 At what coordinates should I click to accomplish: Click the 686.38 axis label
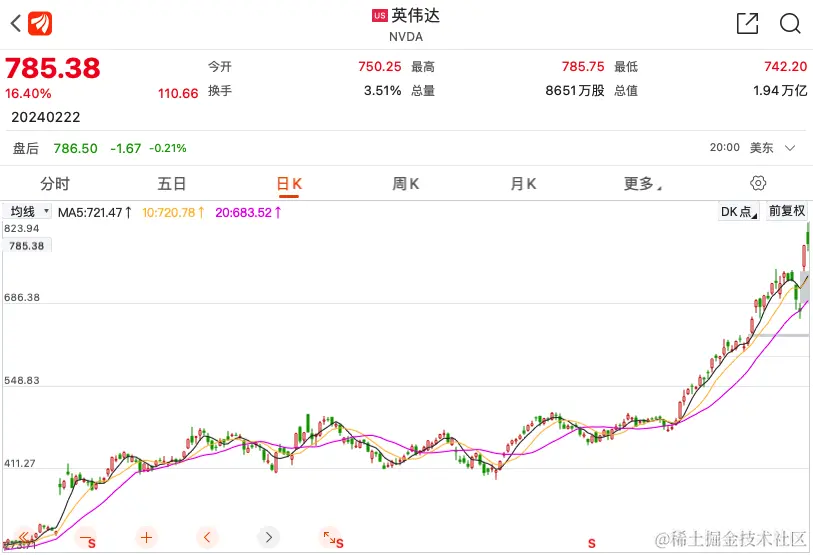click(21, 298)
